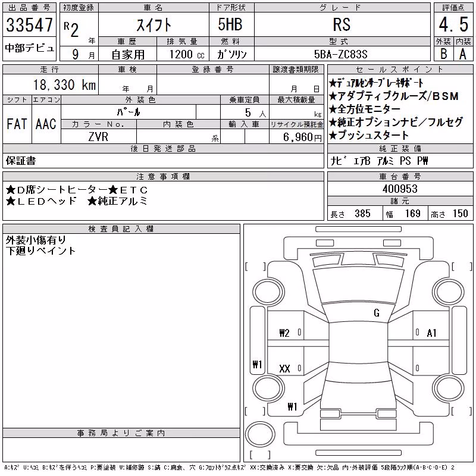Click exterior grade B
This screenshot has width=476, height=476.
click(443, 54)
